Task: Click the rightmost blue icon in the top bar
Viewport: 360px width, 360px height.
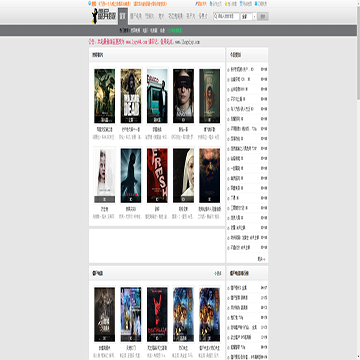Action: coord(256,4)
